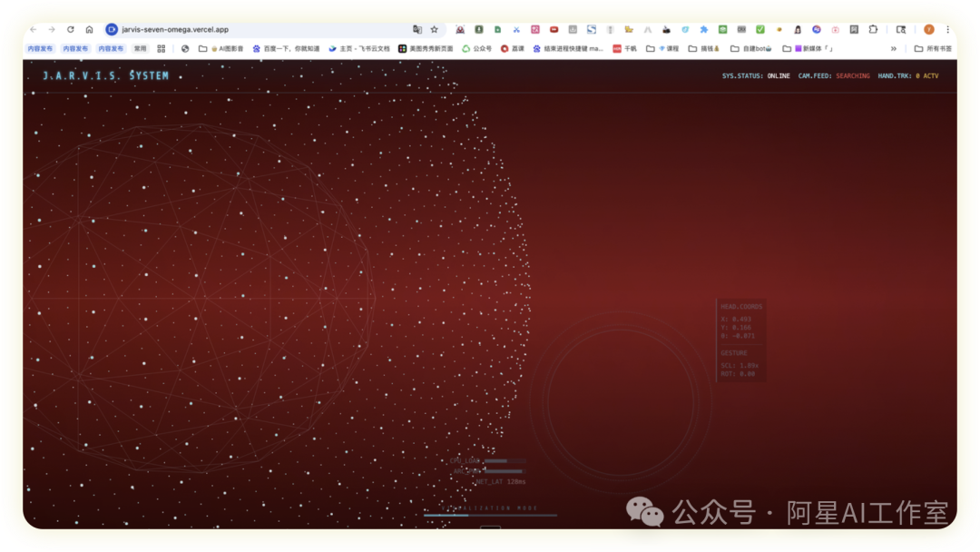980x552 pixels.
Task: Click the Y: 0.166 coordinate value
Action: point(736,328)
